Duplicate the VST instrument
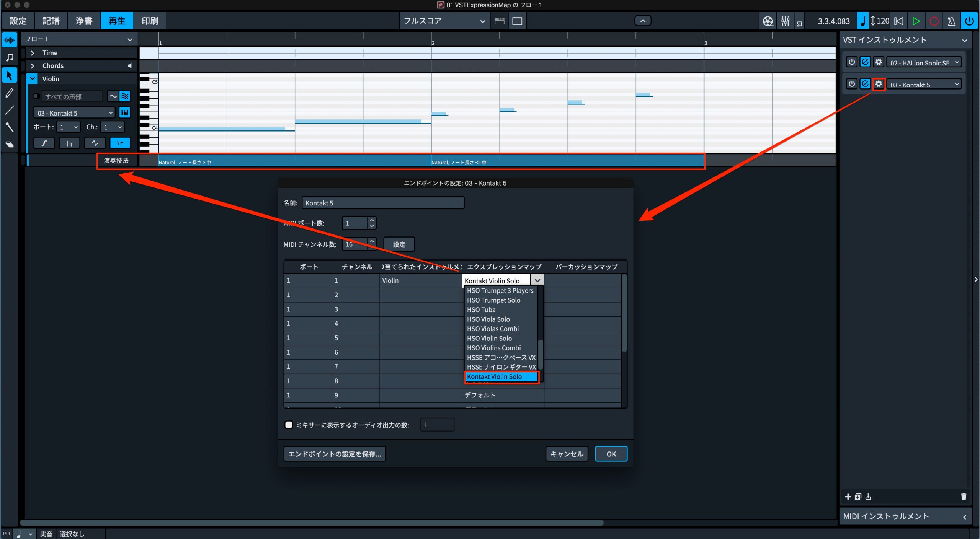Image resolution: width=980 pixels, height=539 pixels. (858, 497)
